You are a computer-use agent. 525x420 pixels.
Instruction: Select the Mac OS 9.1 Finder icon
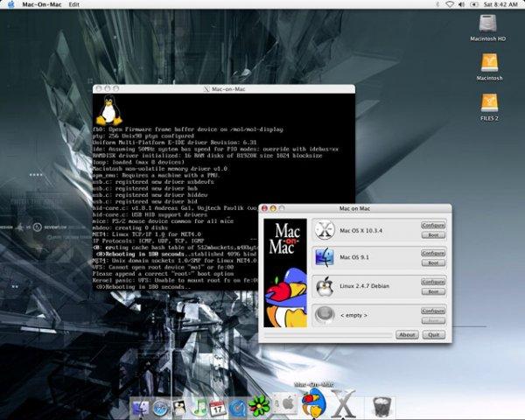click(325, 257)
